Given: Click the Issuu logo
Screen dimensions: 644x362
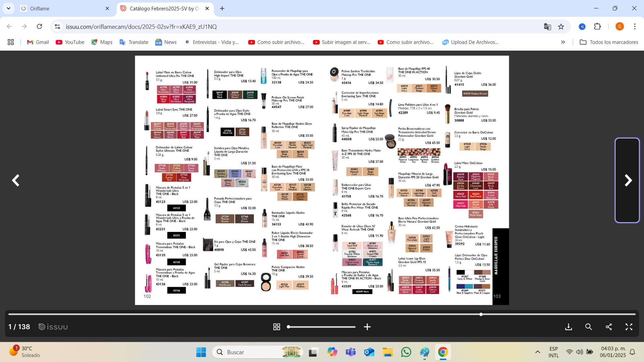Looking at the screenshot, I should click(53, 327).
